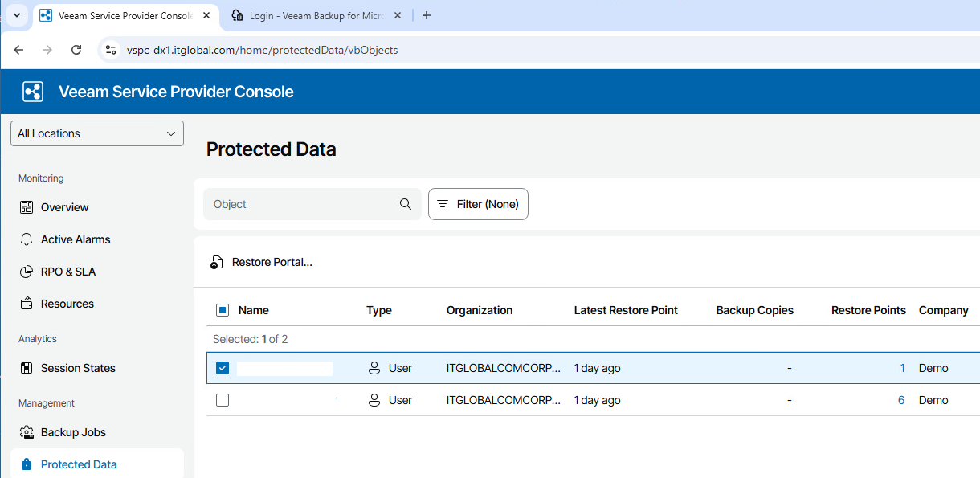980x478 pixels.
Task: Click the user icon in the selected row
Action: [x=374, y=368]
